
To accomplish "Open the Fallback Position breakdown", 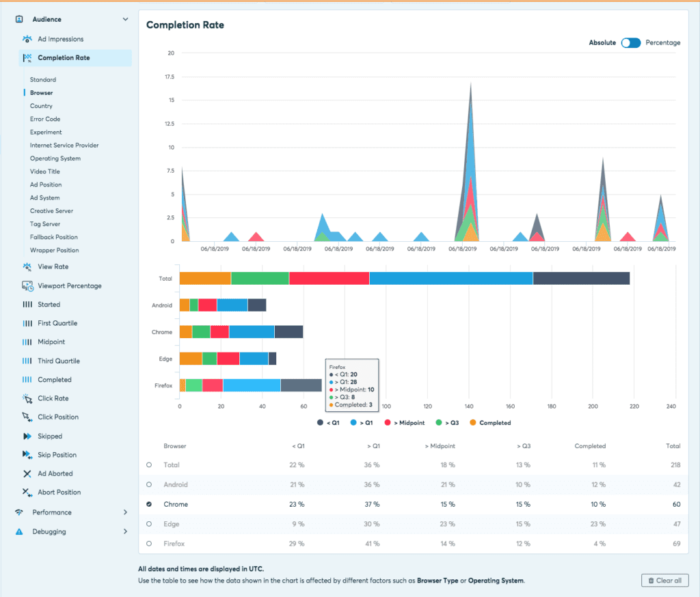I will coord(53,238).
